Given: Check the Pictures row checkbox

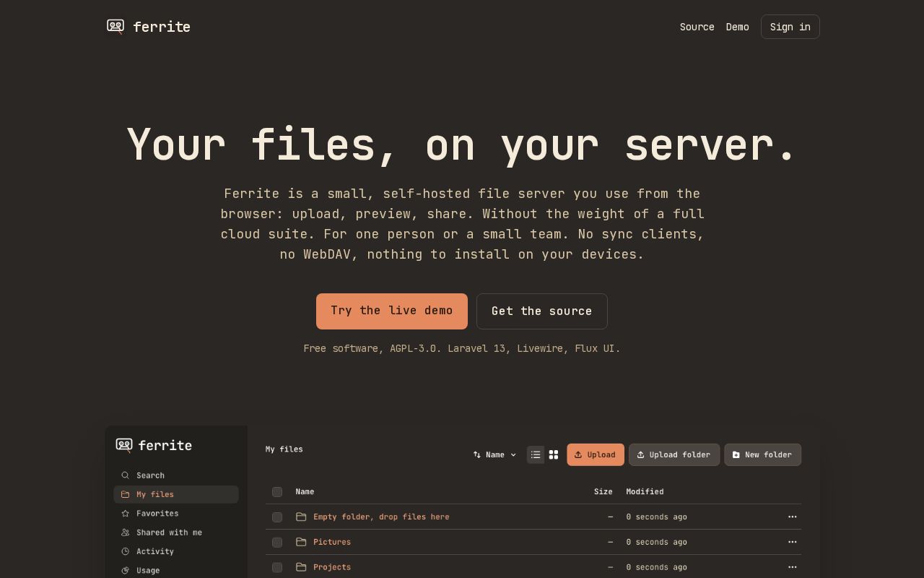Looking at the screenshot, I should pos(277,543).
